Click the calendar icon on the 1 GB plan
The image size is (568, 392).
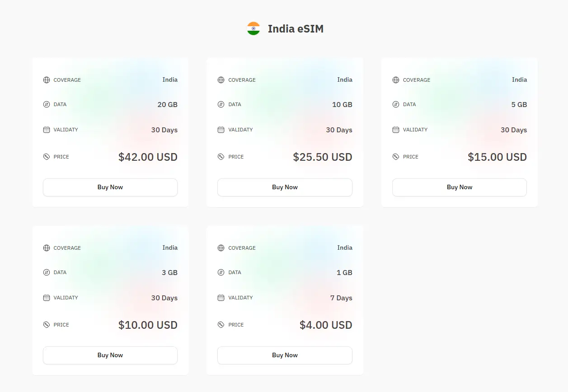click(221, 298)
